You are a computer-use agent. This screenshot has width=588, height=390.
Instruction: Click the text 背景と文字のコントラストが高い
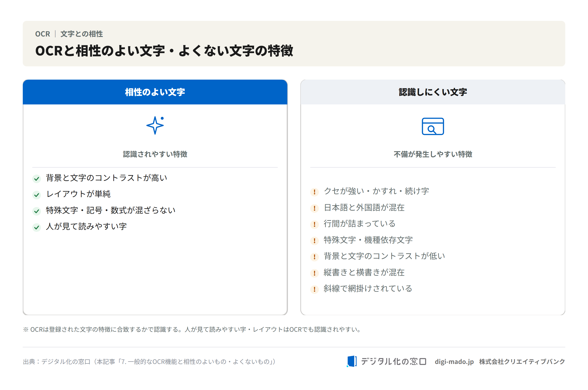point(106,178)
